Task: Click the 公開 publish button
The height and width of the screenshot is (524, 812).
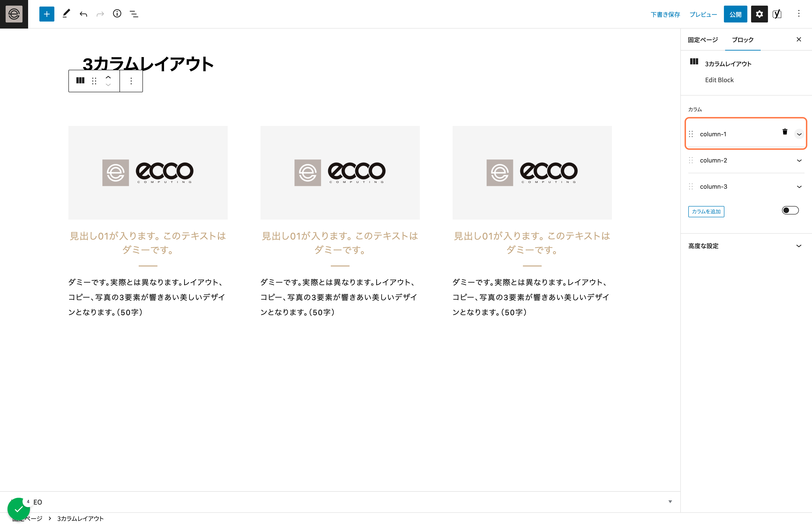Action: (735, 14)
